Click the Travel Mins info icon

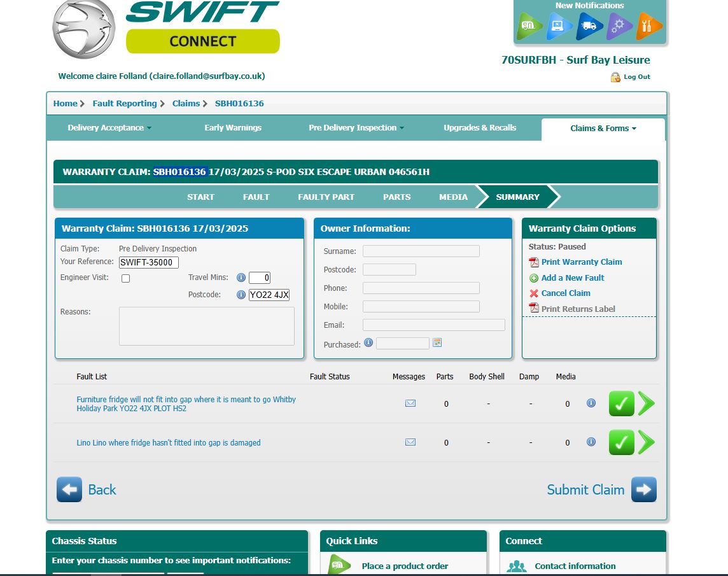tap(241, 277)
